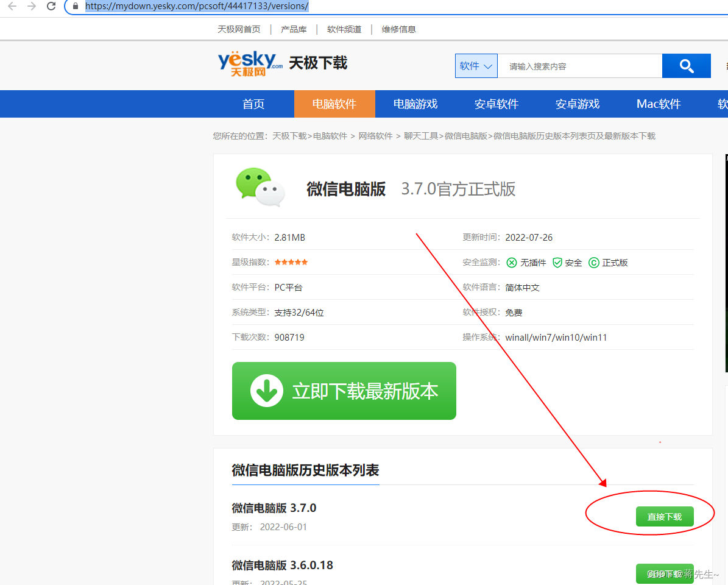728x585 pixels.
Task: Click the yesky logo
Action: (250, 63)
